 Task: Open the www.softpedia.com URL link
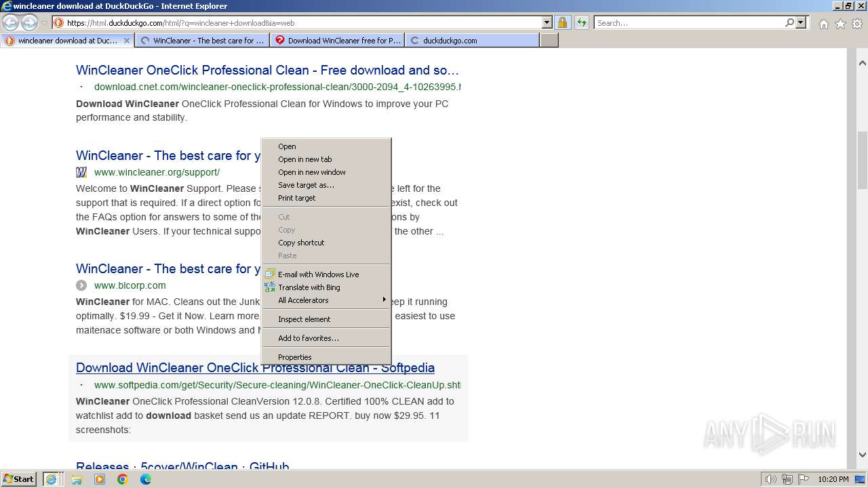click(x=277, y=385)
